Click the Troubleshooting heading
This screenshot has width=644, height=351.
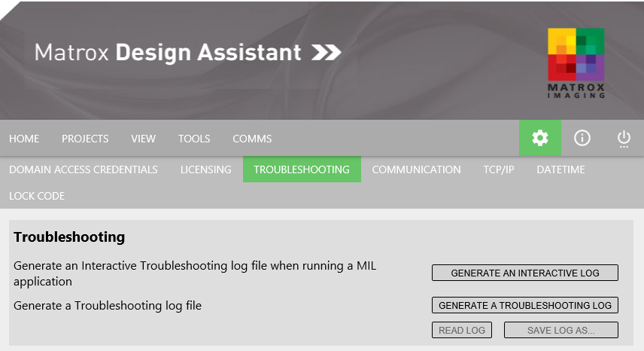[69, 237]
